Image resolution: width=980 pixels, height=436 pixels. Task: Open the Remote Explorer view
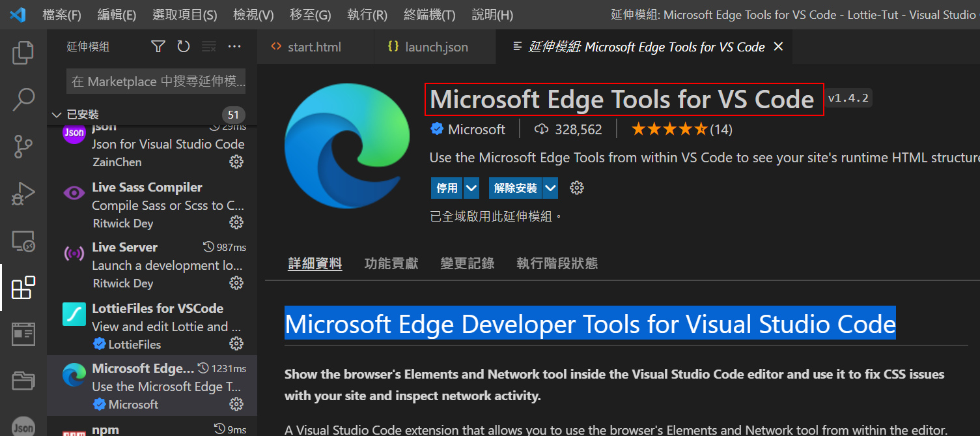23,240
